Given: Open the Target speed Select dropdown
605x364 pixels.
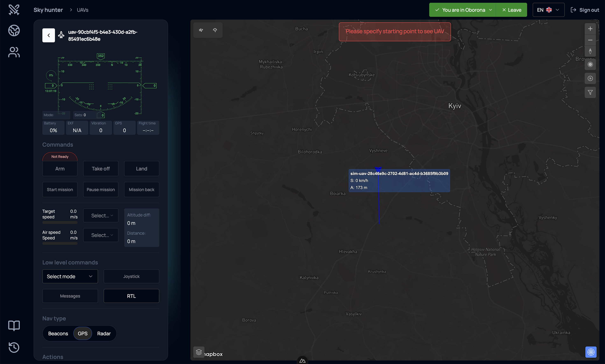Looking at the screenshot, I should (101, 216).
